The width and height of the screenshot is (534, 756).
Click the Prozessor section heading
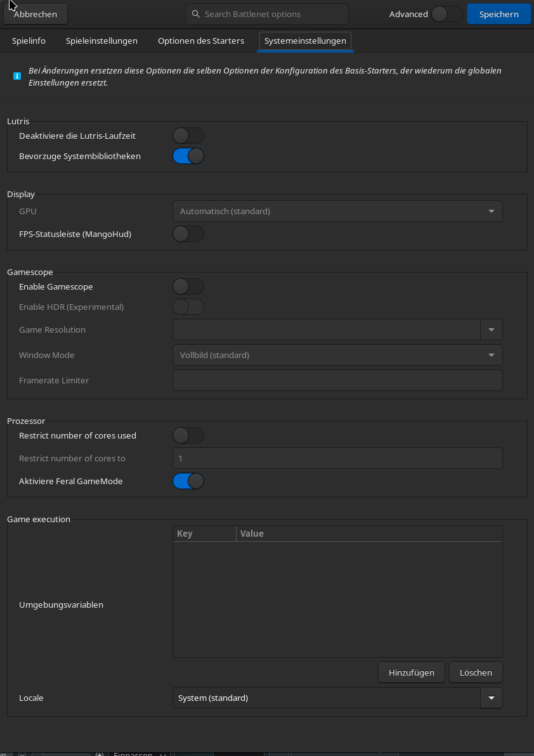[26, 421]
